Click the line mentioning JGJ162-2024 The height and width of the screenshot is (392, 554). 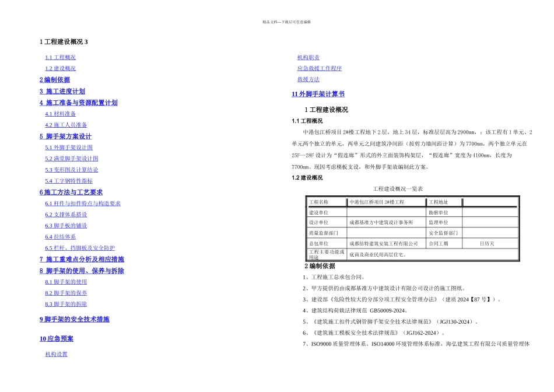pyautogui.click(x=374, y=333)
